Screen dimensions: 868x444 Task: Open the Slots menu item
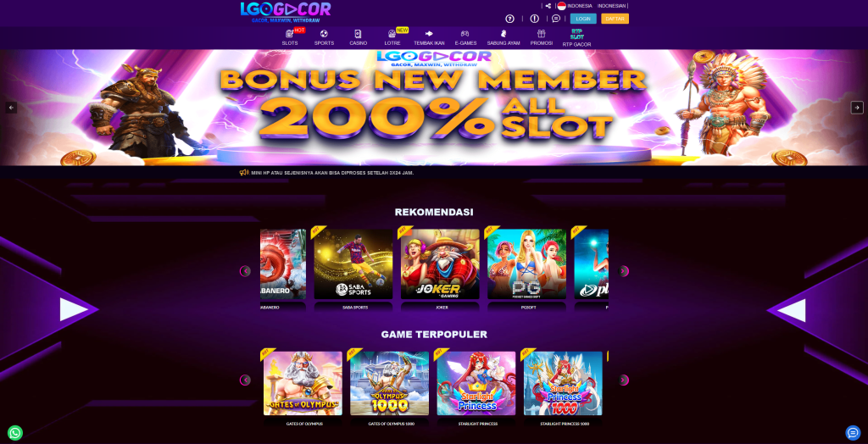coord(290,37)
